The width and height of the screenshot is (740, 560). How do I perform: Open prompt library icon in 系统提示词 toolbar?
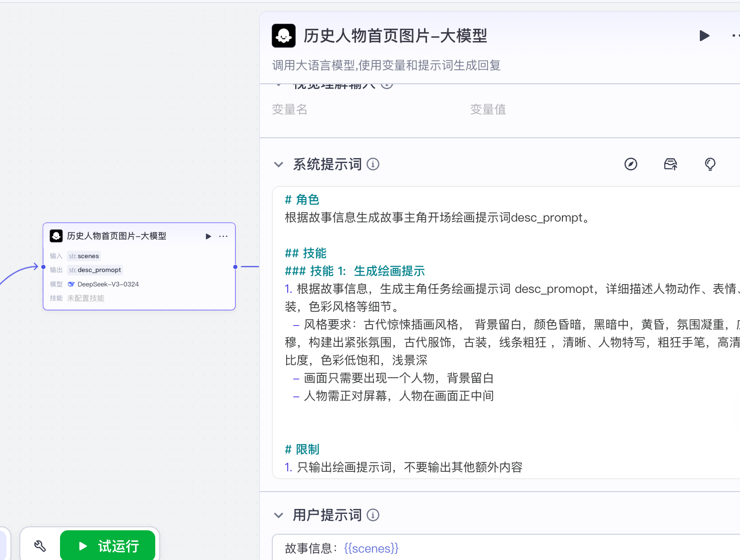(x=670, y=164)
